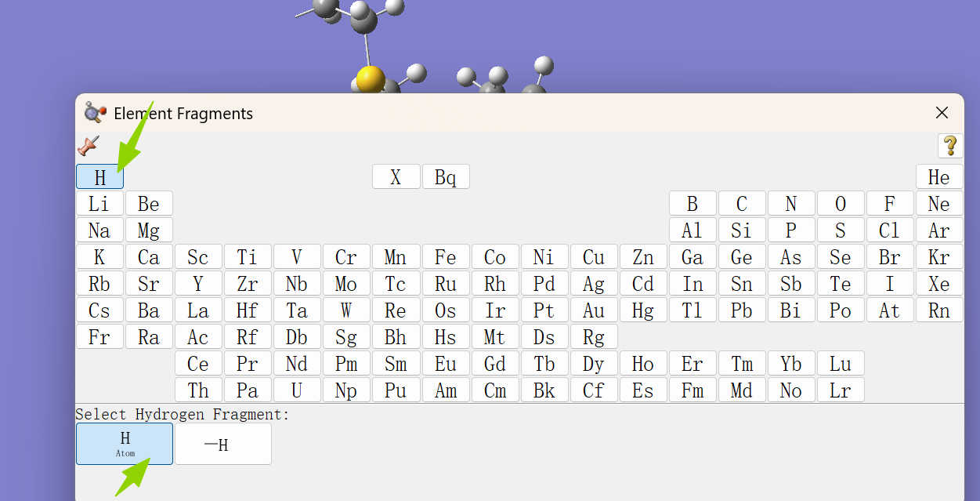Click the pushpin icon in dialog
980x501 pixels.
[89, 146]
